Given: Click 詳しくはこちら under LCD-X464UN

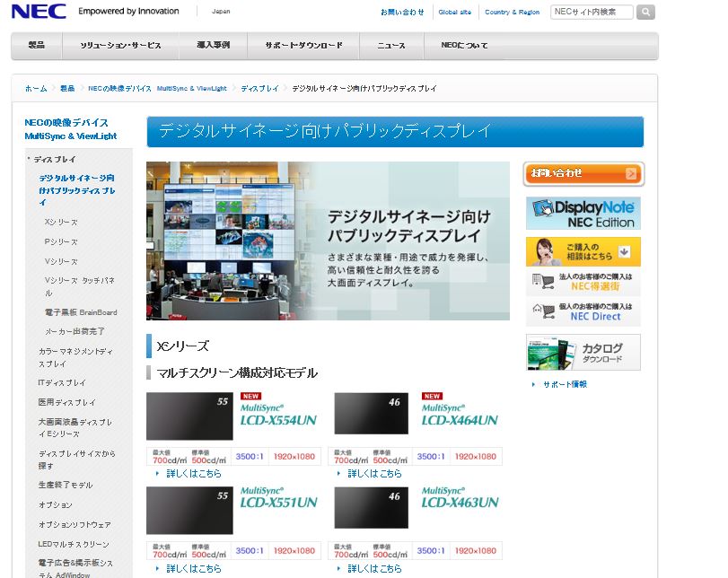Looking at the screenshot, I should click(374, 474).
